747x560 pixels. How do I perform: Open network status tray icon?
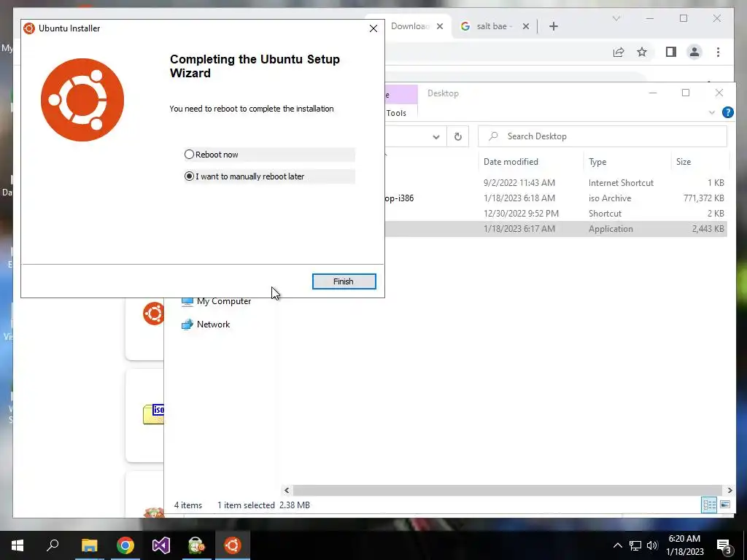(635, 545)
